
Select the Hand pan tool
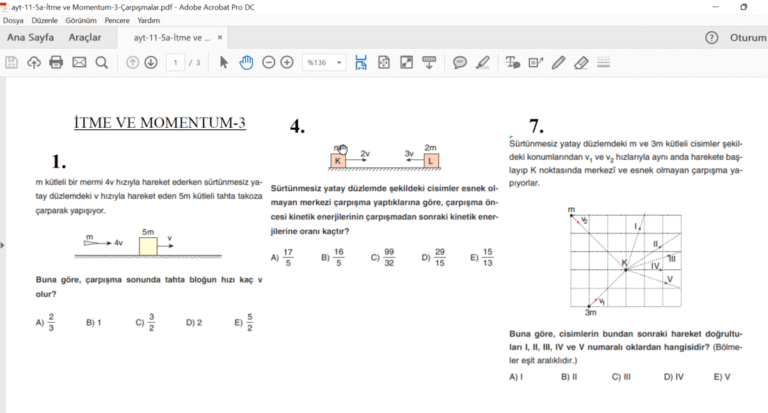[x=246, y=63]
